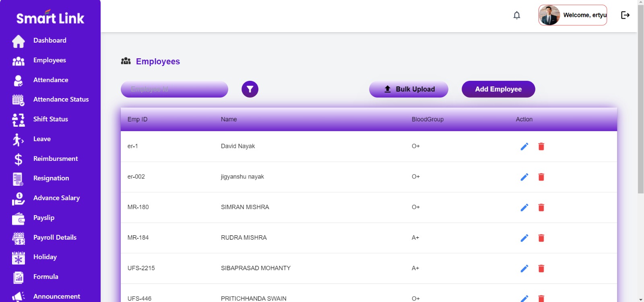Delete the er-002 employee with trash icon
The image size is (644, 302).
point(541,177)
